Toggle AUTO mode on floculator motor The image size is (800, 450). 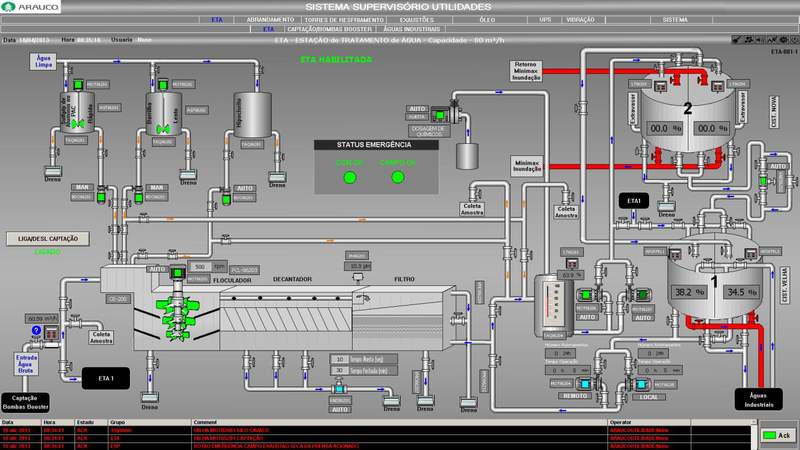pos(157,269)
